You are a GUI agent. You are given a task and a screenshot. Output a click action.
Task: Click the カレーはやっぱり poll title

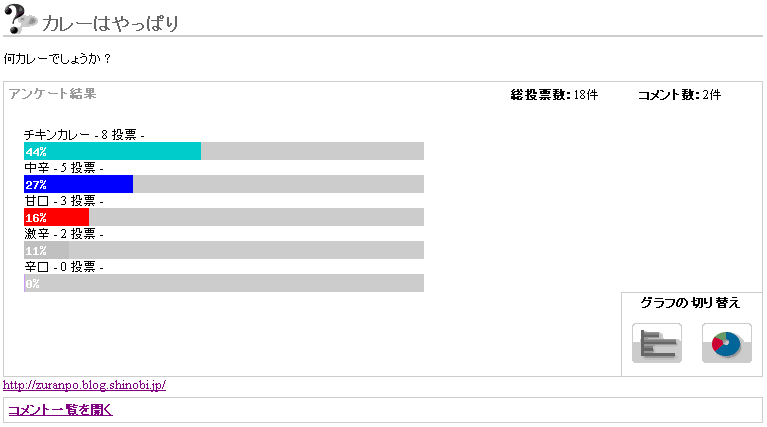pos(110,22)
